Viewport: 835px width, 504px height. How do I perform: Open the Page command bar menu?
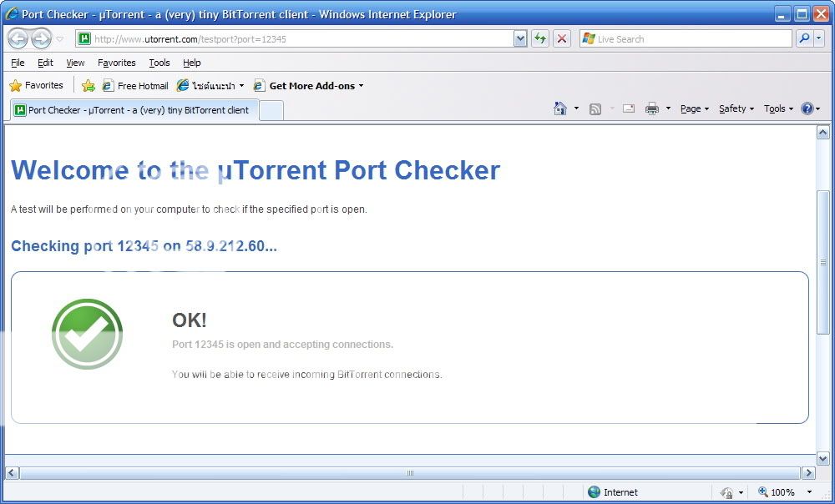point(695,108)
